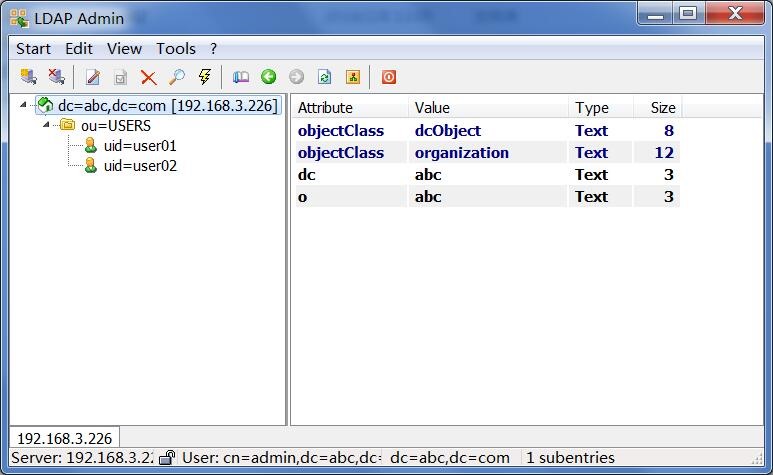The width and height of the screenshot is (773, 475).
Task: Click the yellow tree-structure toolbar icon
Action: (352, 77)
